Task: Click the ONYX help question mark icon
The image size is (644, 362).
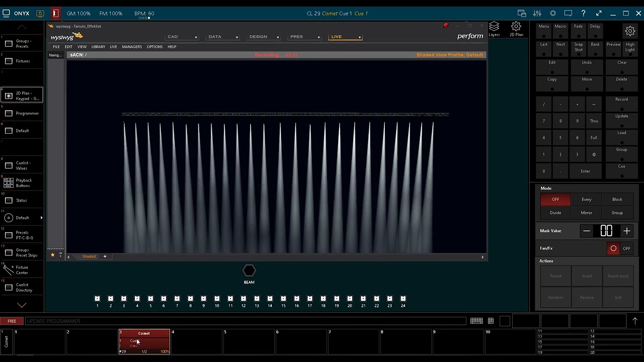Action: click(583, 14)
